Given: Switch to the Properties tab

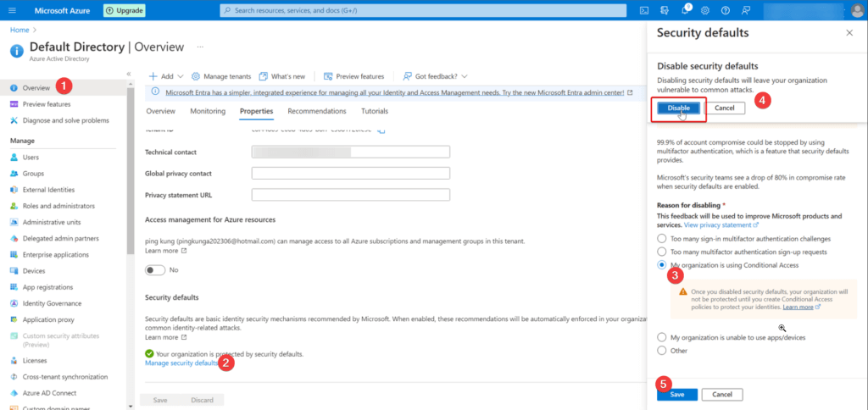Looking at the screenshot, I should [256, 111].
